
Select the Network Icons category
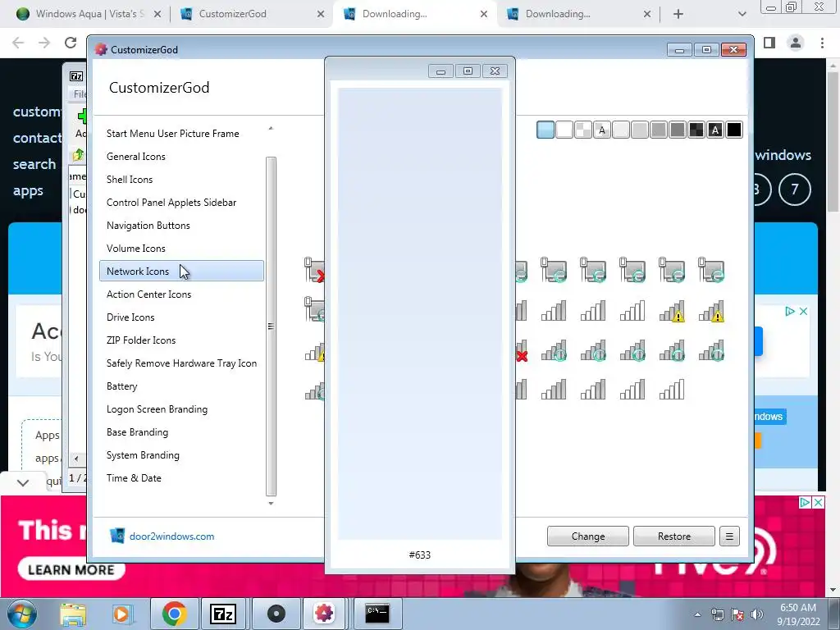(x=181, y=271)
